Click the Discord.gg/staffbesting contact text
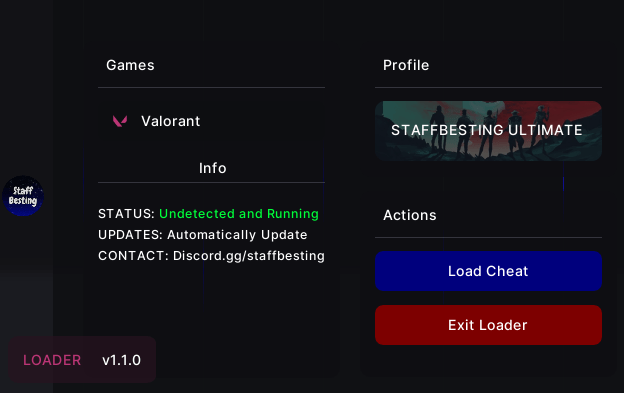Image resolution: width=624 pixels, height=393 pixels. (249, 256)
